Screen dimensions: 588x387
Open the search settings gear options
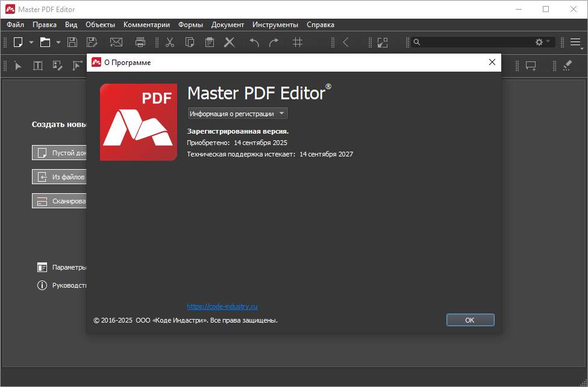tap(542, 42)
